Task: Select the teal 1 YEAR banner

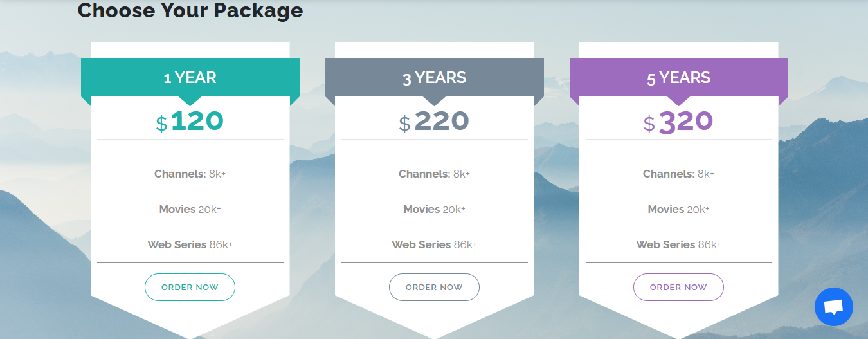Action: pyautogui.click(x=190, y=78)
